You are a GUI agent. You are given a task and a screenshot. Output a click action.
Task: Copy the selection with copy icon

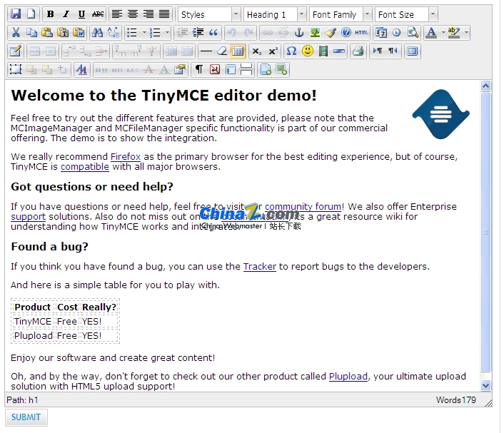tap(31, 32)
